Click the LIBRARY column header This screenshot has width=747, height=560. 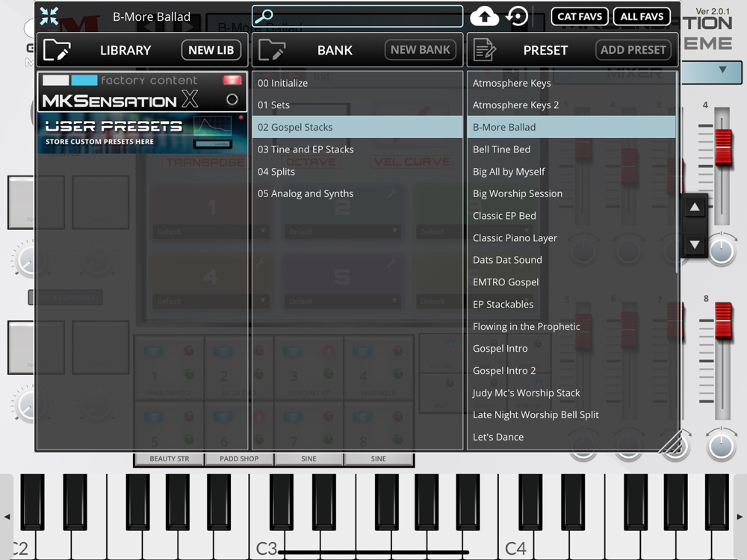click(x=125, y=50)
